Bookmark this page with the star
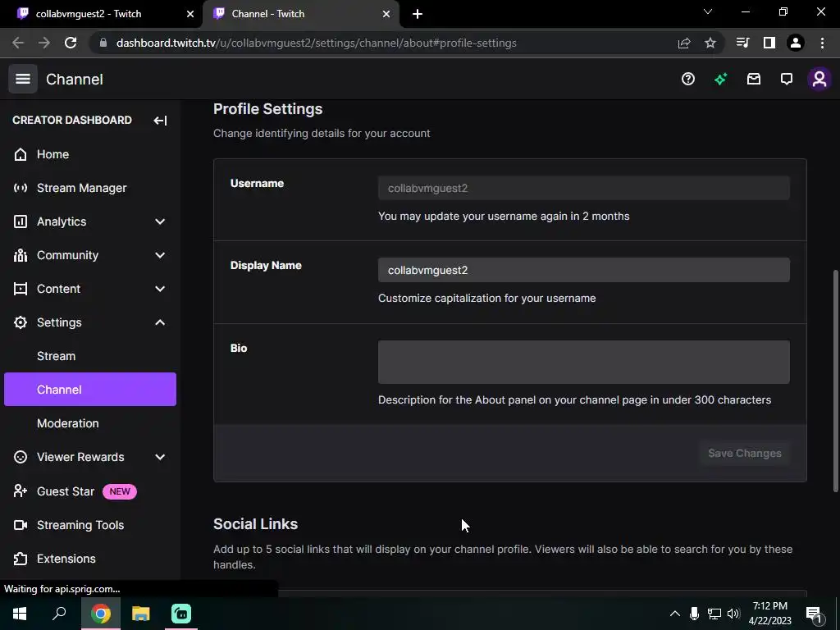The image size is (840, 630). pos(710,43)
